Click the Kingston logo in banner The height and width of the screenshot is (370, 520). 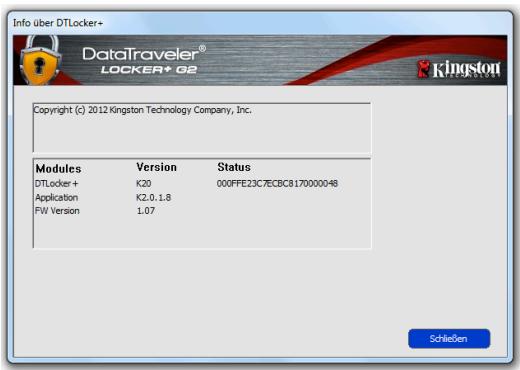click(459, 69)
